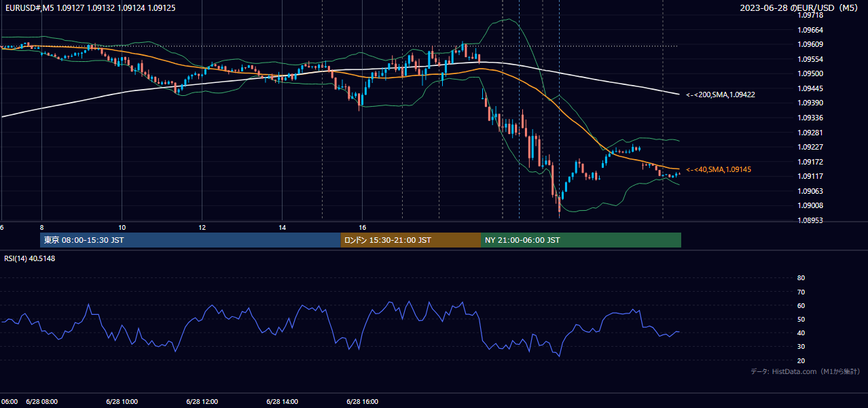Click RSI scale level 80
This screenshot has width=868, height=408.
(x=801, y=278)
